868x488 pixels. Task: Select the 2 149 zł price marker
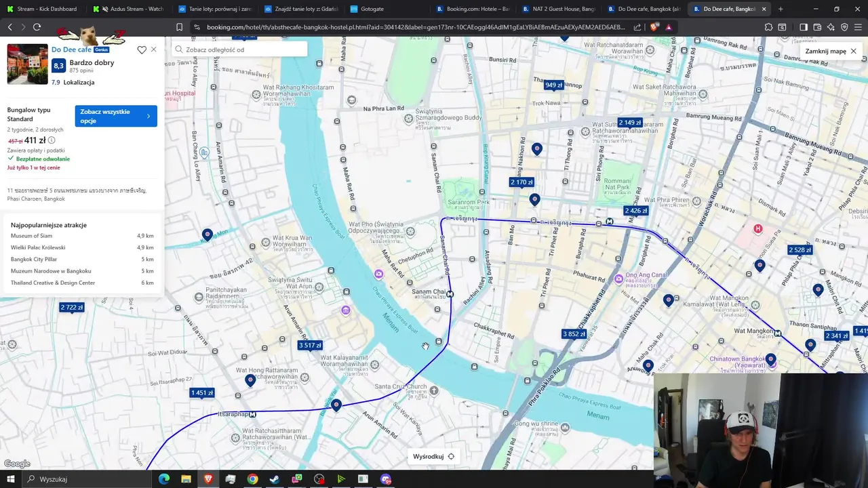tap(630, 123)
